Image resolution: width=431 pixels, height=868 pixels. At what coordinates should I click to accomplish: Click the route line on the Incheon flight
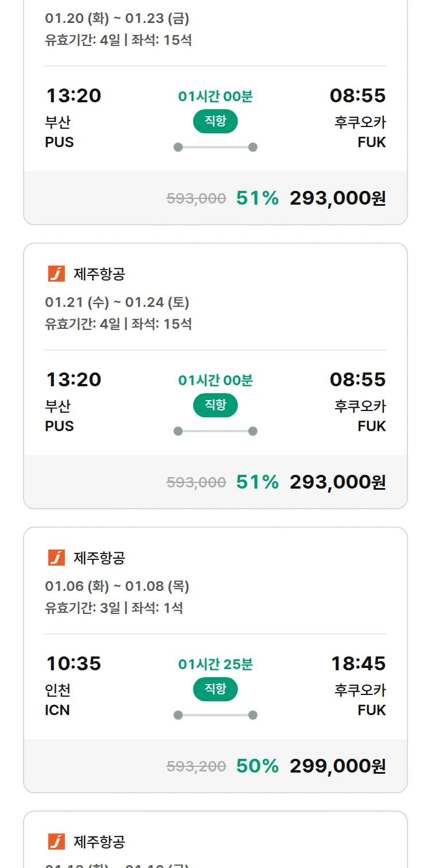[x=215, y=715]
